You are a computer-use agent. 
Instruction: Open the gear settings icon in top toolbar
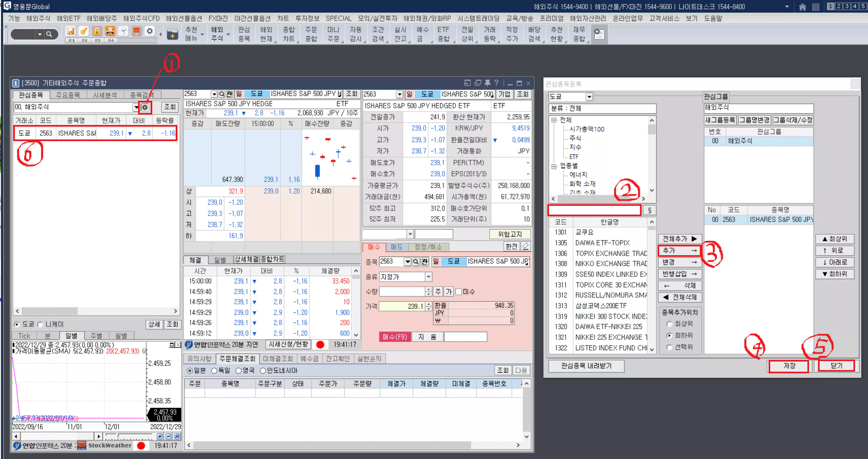pyautogui.click(x=150, y=31)
